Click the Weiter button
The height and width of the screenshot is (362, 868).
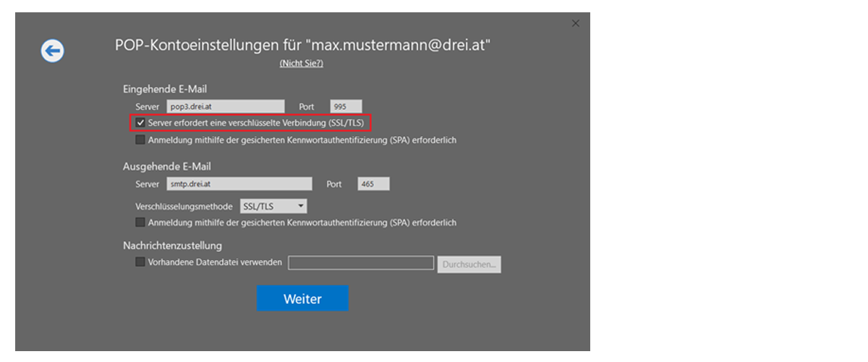pyautogui.click(x=302, y=298)
